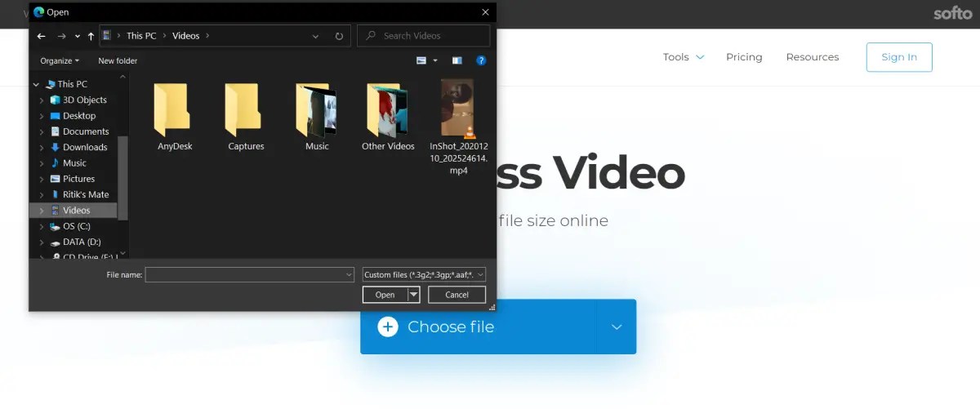Select Videos in the sidebar tree
Screen dimensions: 980x409
click(73, 210)
